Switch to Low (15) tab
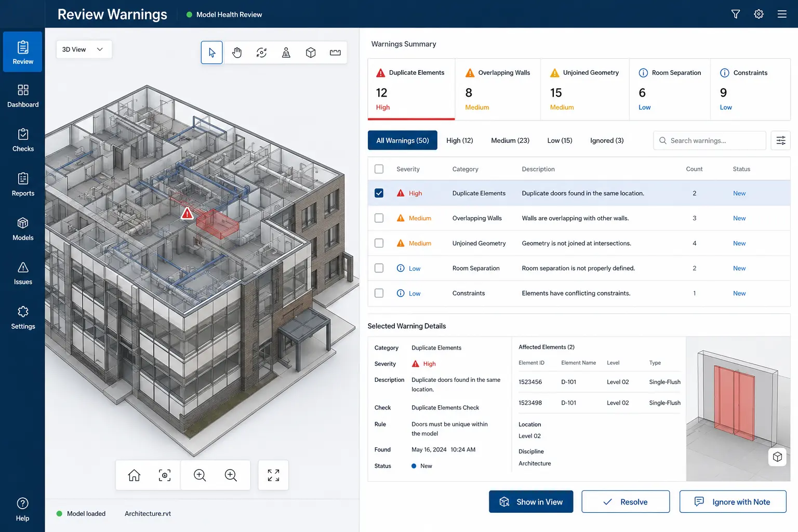Viewport: 798px width, 532px height. coord(560,140)
